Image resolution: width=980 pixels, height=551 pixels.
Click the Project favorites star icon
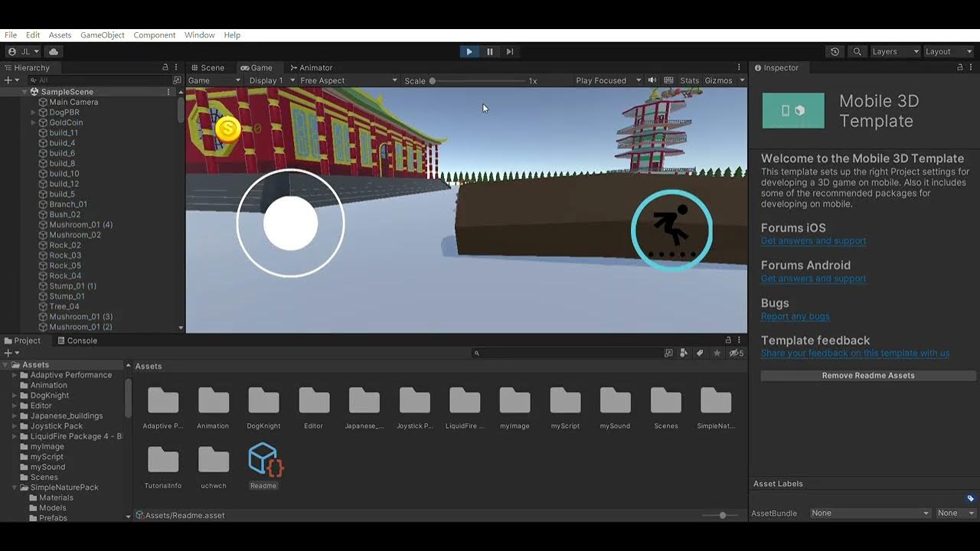717,353
